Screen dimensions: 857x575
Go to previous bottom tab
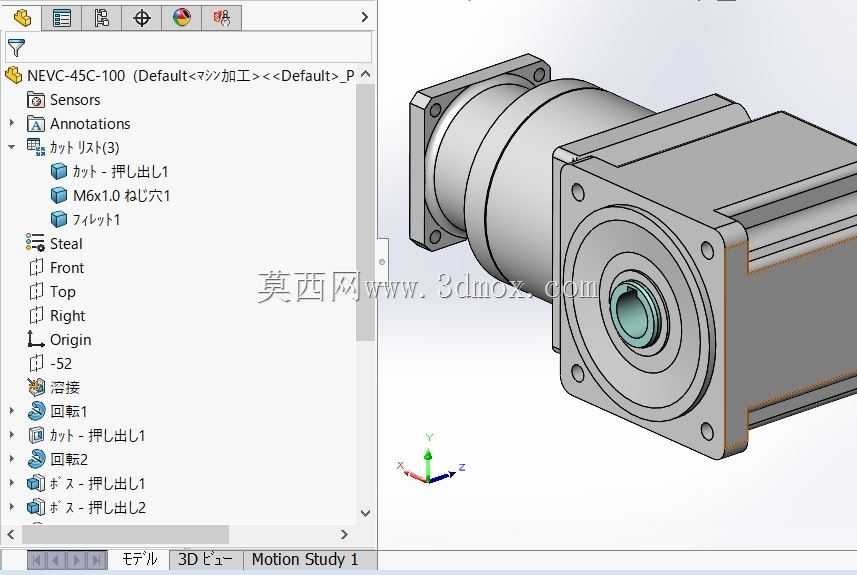[x=56, y=560]
